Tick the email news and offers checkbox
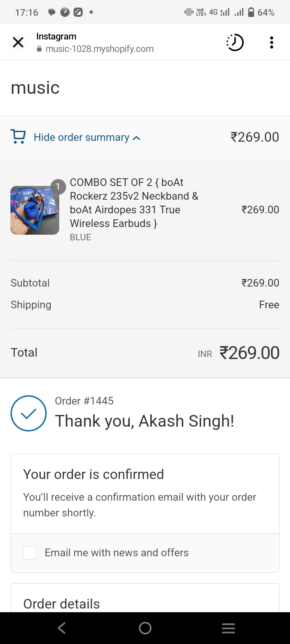This screenshot has width=290, height=644. (30, 553)
